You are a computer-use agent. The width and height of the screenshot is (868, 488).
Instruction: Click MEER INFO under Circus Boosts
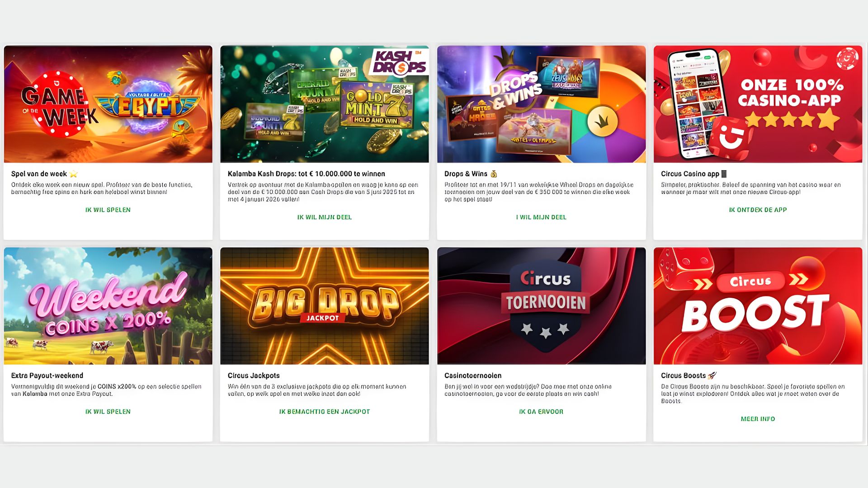pyautogui.click(x=758, y=419)
